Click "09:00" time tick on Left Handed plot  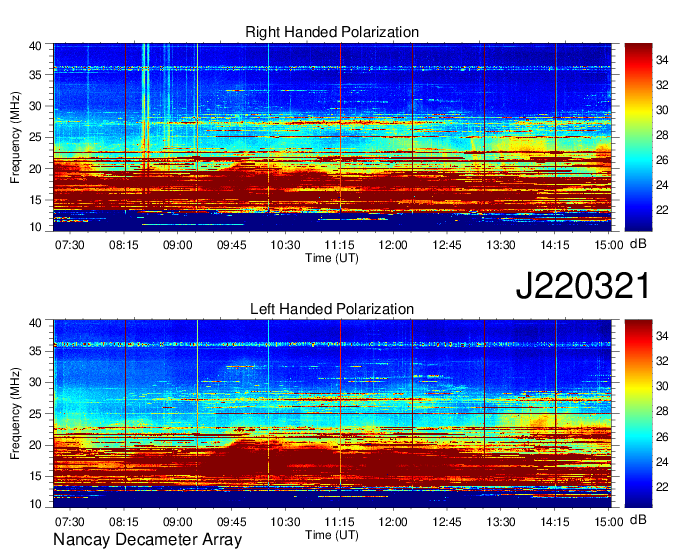coord(177,521)
